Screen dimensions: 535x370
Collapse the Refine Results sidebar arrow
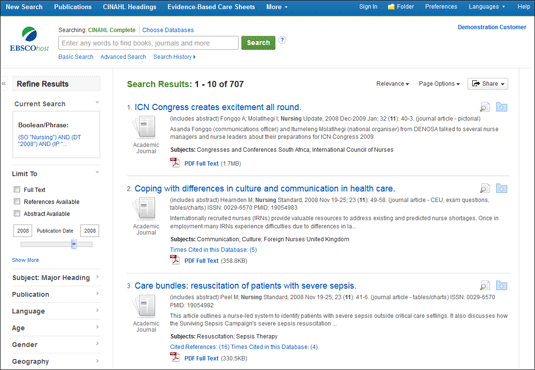pyautogui.click(x=4, y=83)
